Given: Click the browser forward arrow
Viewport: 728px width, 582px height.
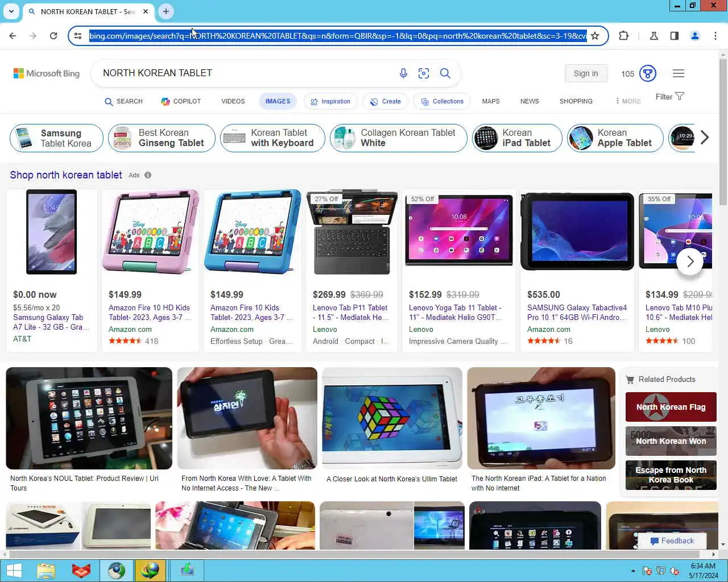Looking at the screenshot, I should pos(33,36).
